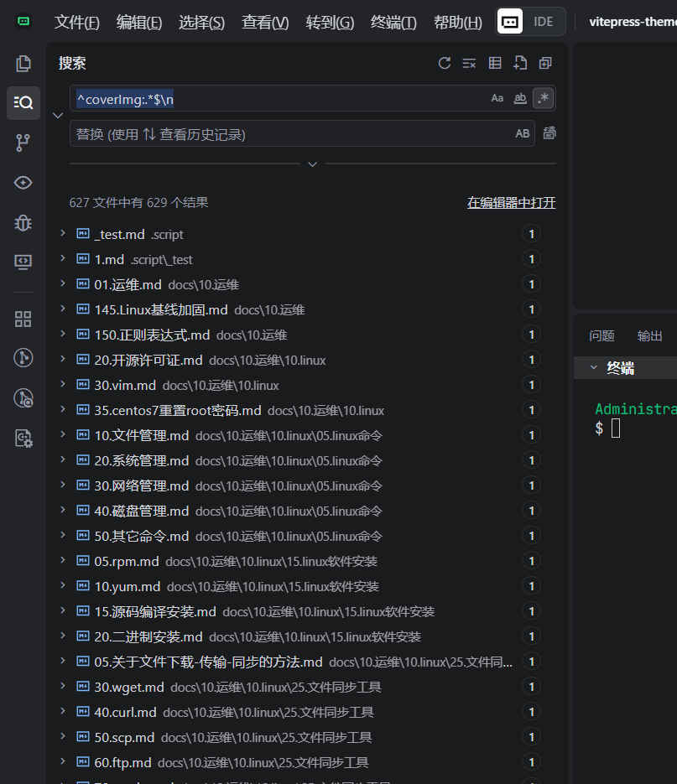Switch results to tree or list view
Image resolution: width=677 pixels, height=784 pixels.
point(495,63)
